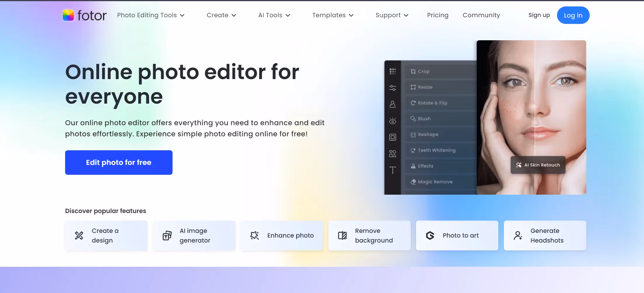Screen dimensions: 644x293
Task: Click the grid icon in editor sidebar
Action: coord(393,71)
